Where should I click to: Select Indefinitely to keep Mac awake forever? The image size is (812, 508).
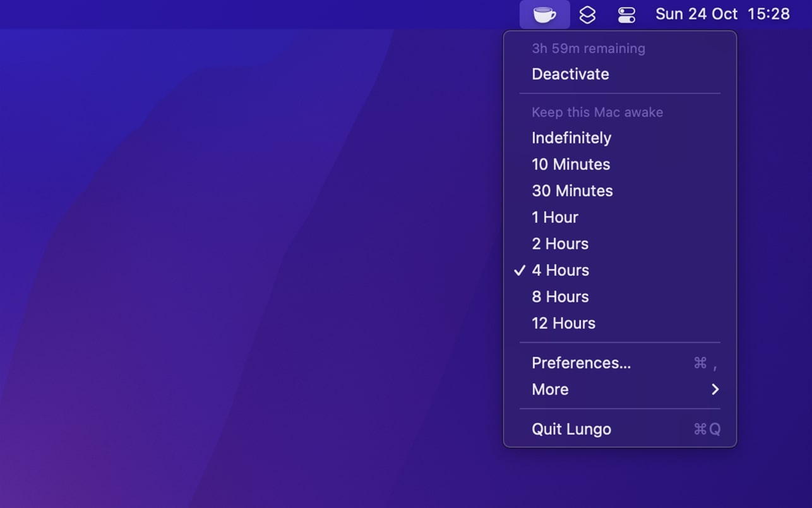571,138
